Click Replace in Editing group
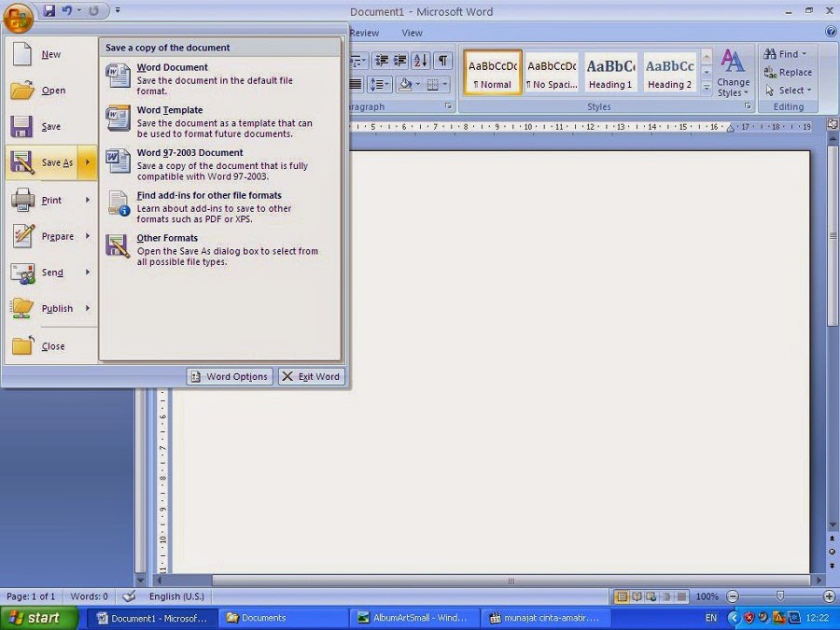840x630 pixels. (x=788, y=72)
